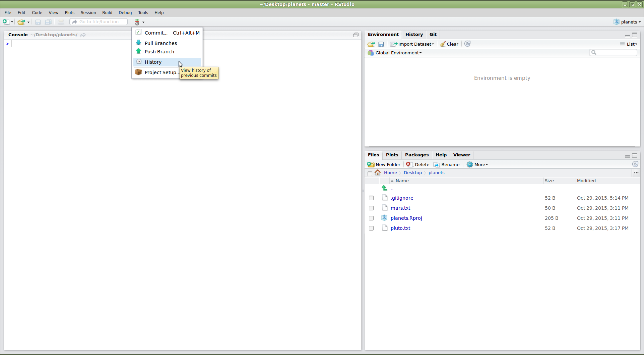The image size is (644, 355).
Task: Tick the checkbox for mars.txt
Action: click(371, 208)
